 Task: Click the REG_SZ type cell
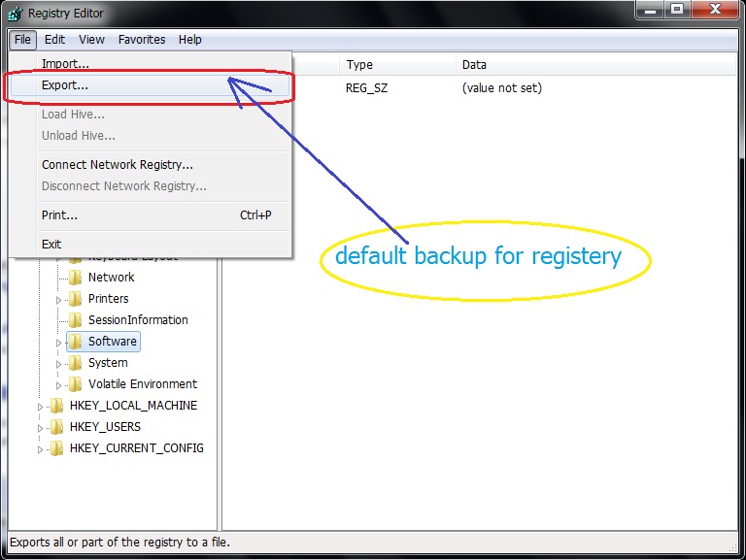coord(366,88)
